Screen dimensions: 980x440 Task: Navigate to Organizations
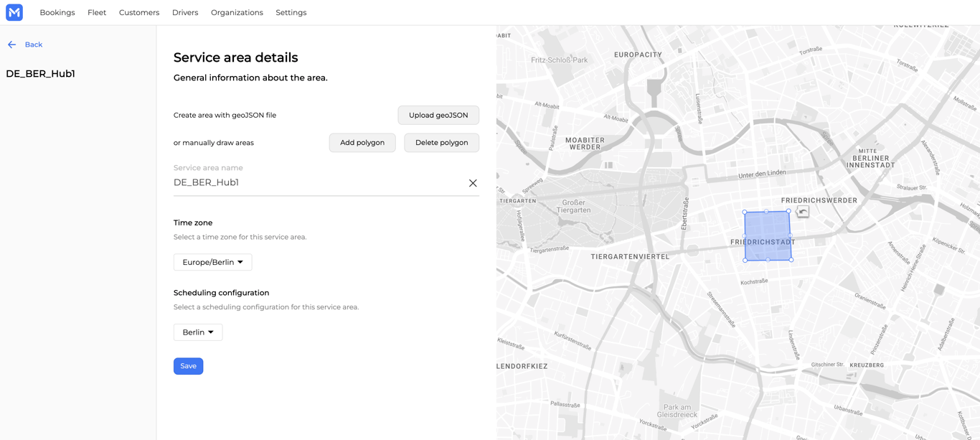pyautogui.click(x=237, y=12)
